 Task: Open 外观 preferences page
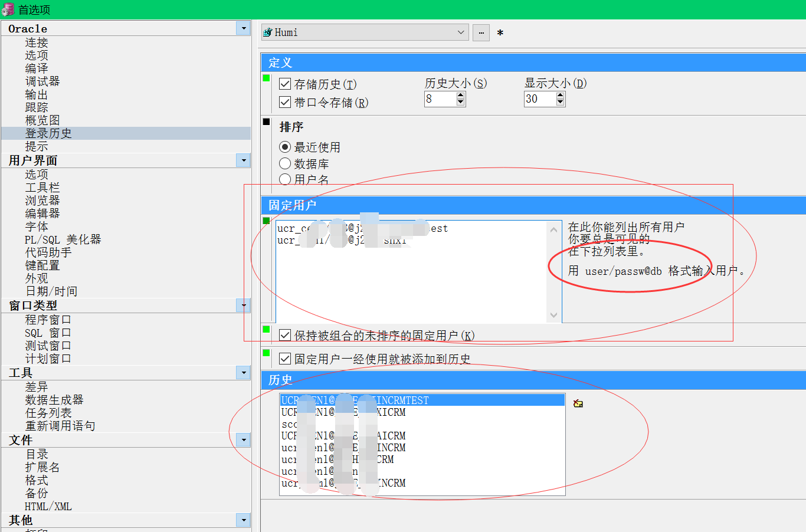[x=37, y=278]
